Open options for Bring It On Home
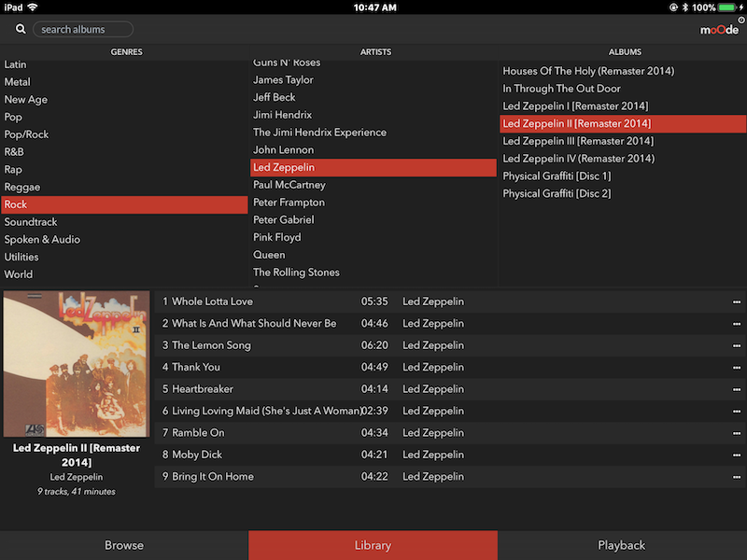This screenshot has width=747, height=560. point(737,477)
